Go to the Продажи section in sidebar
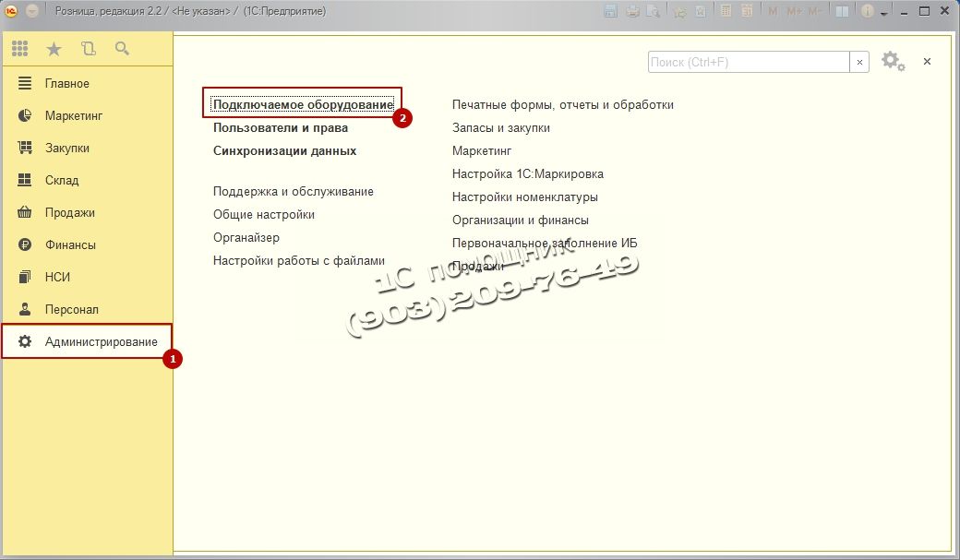Image resolution: width=960 pixels, height=560 pixels. click(70, 213)
